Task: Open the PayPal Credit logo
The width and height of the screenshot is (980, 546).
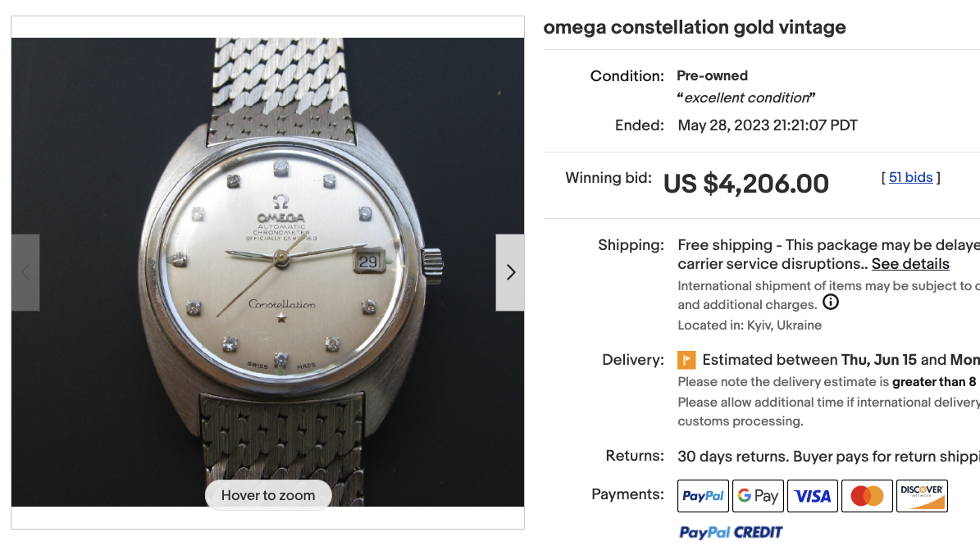Action: click(731, 532)
